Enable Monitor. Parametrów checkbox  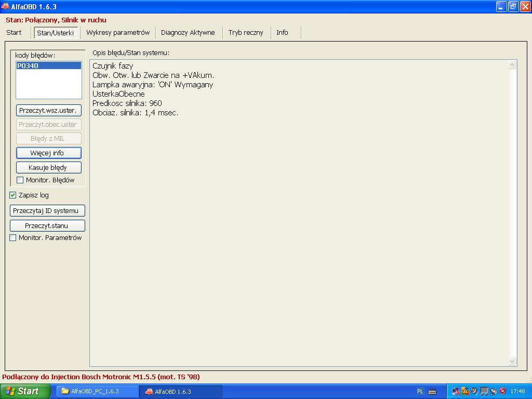pos(13,238)
